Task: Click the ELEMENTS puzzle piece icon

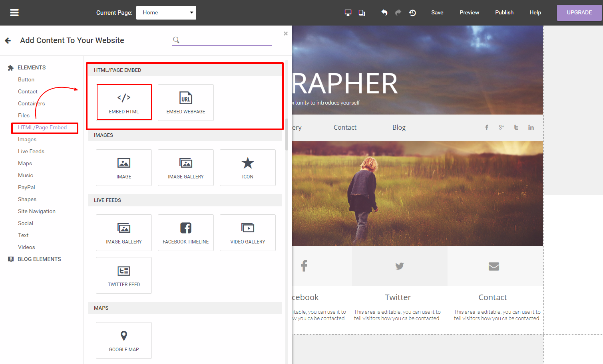Action: coord(11,68)
